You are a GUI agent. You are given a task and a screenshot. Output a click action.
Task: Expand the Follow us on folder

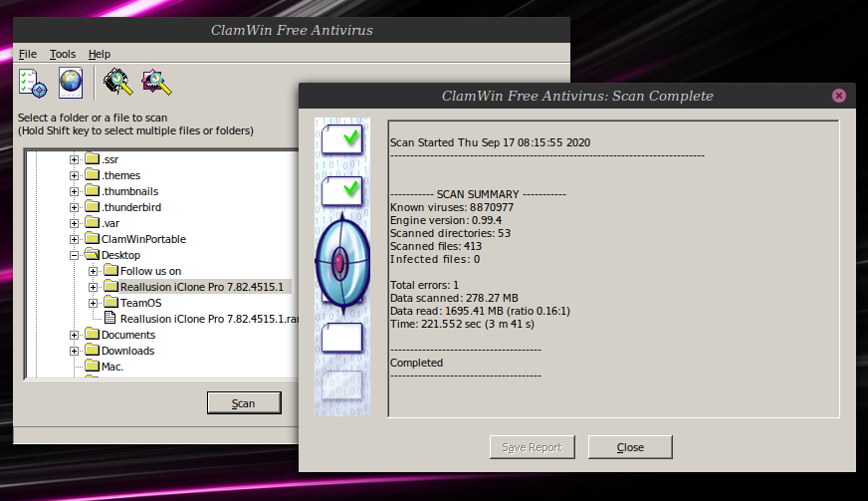tap(93, 272)
